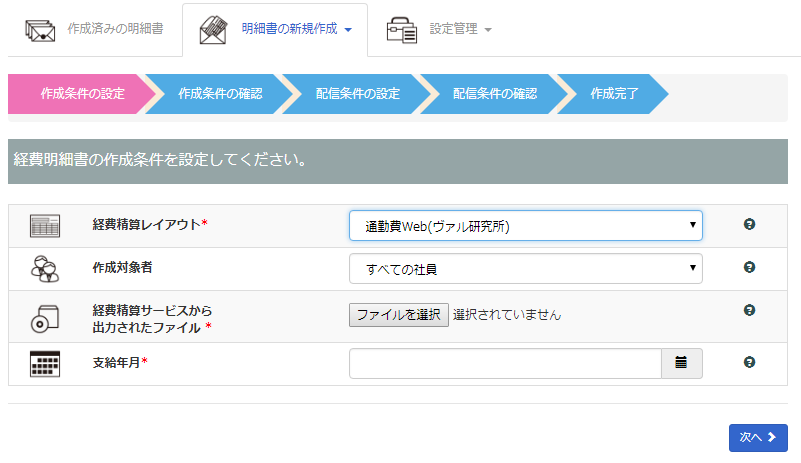
Task: Select the 配信条件の設定 step
Action: click(357, 94)
